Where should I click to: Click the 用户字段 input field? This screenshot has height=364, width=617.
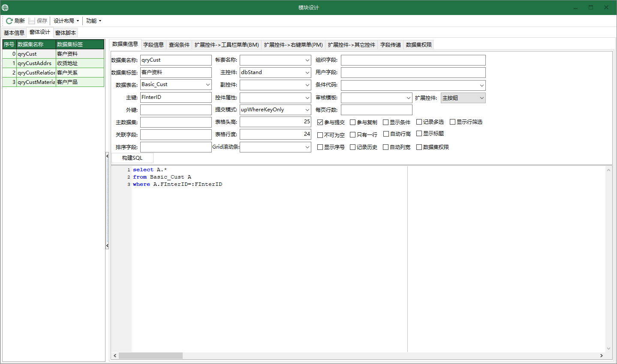pos(413,72)
